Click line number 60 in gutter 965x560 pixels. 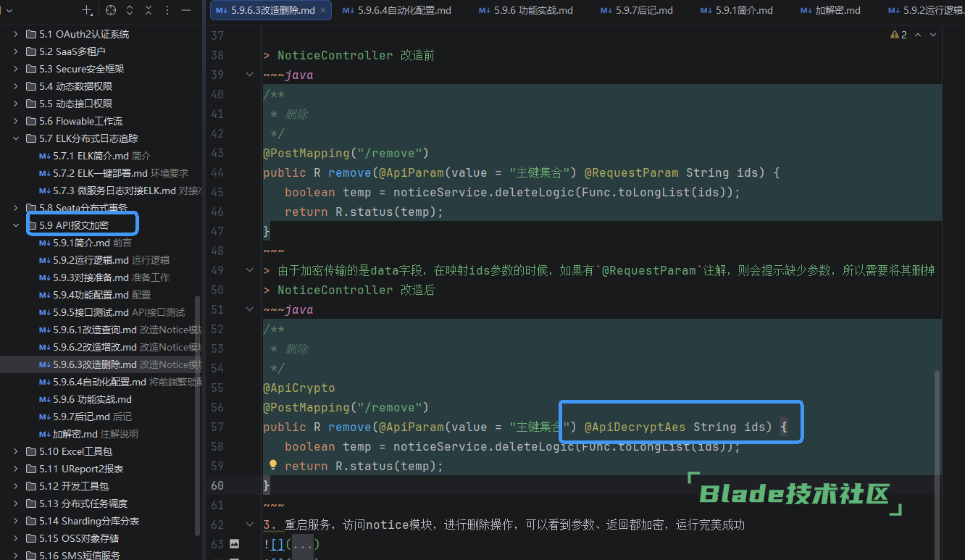[x=217, y=485]
